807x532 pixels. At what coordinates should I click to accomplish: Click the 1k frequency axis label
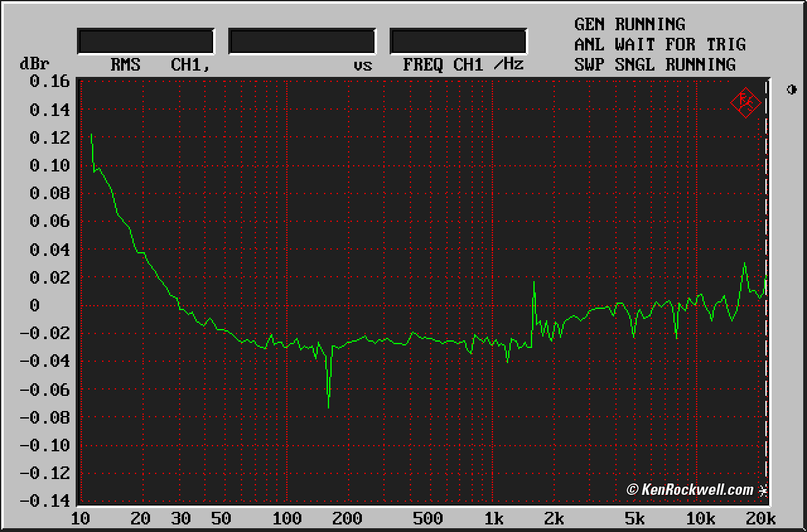[x=494, y=519]
